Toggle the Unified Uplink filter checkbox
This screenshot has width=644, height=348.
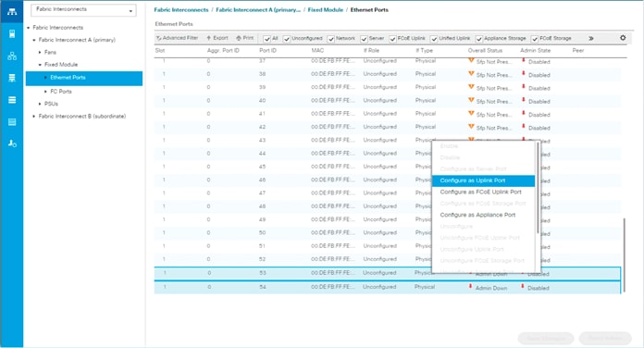pyautogui.click(x=434, y=39)
